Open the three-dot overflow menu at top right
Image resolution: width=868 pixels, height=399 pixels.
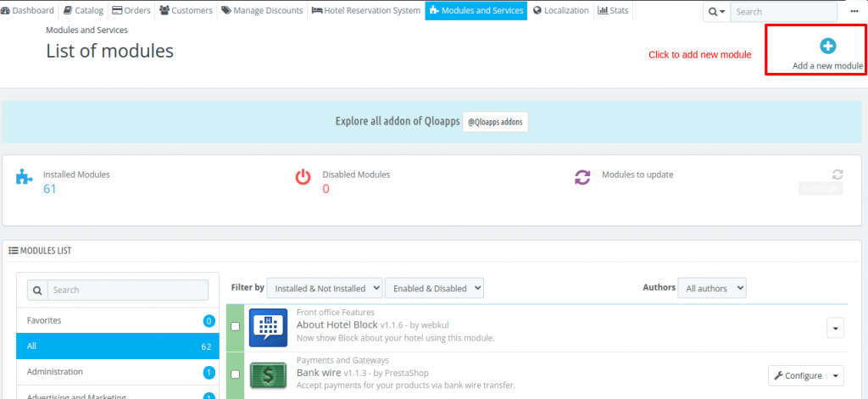(x=855, y=12)
